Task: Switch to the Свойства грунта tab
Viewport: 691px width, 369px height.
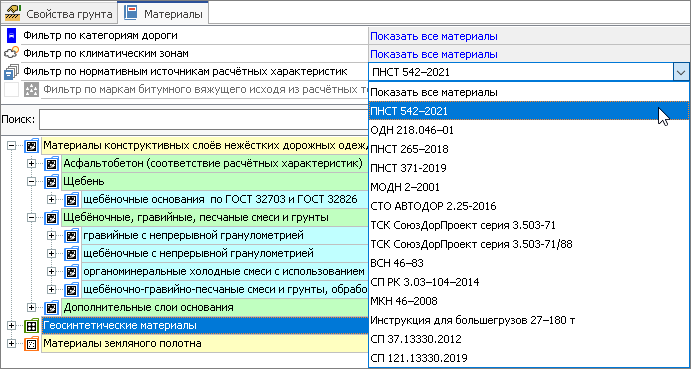Action: [59, 13]
